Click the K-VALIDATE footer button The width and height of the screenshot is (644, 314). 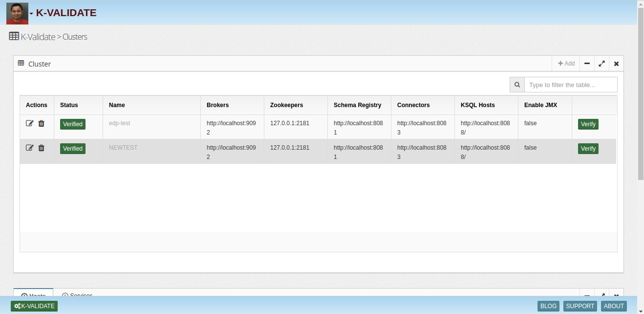(x=34, y=306)
